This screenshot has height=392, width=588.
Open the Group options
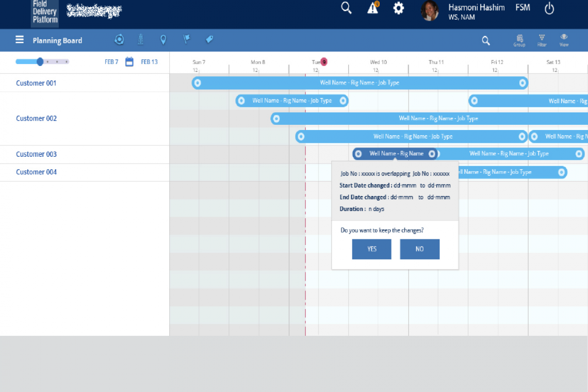519,40
